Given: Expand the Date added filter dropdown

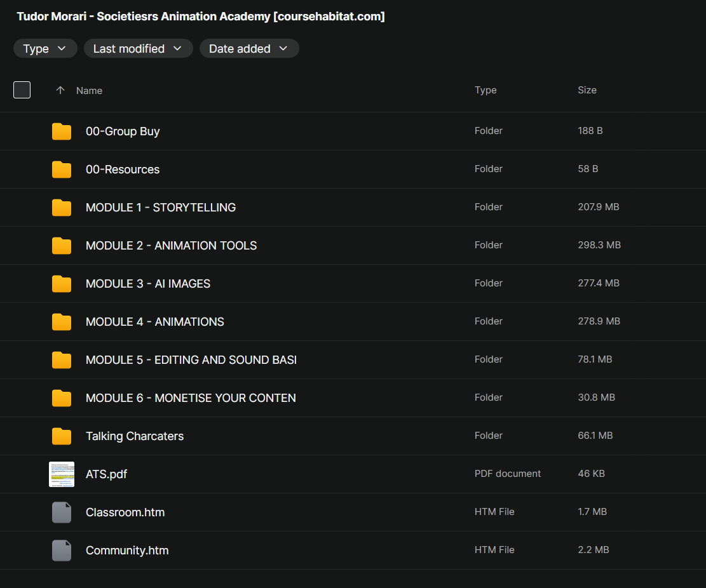Looking at the screenshot, I should point(249,49).
